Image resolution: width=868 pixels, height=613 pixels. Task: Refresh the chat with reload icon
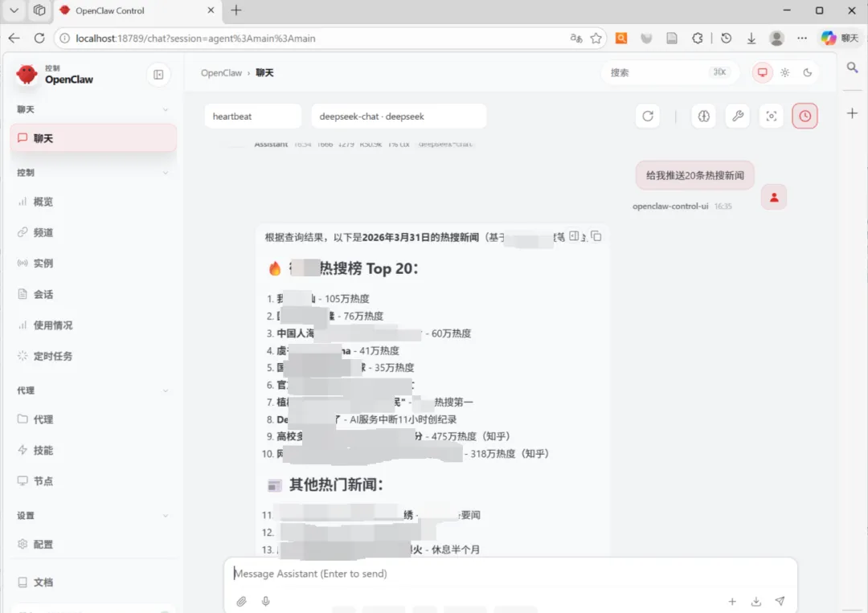click(x=648, y=116)
